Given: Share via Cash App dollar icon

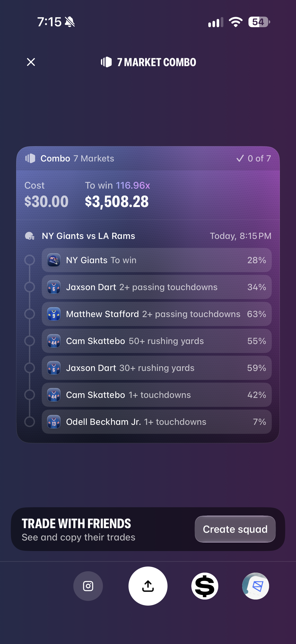Looking at the screenshot, I should pos(205,586).
